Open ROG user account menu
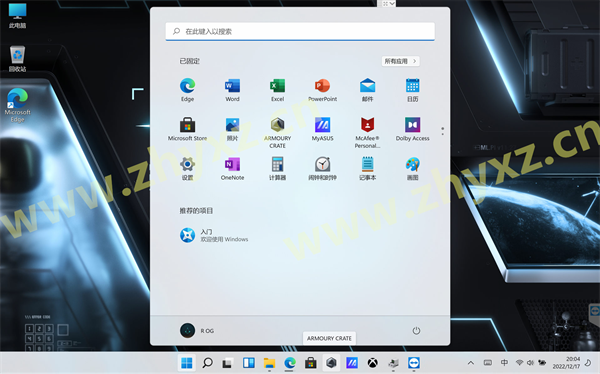The width and height of the screenshot is (600, 374). [x=197, y=330]
